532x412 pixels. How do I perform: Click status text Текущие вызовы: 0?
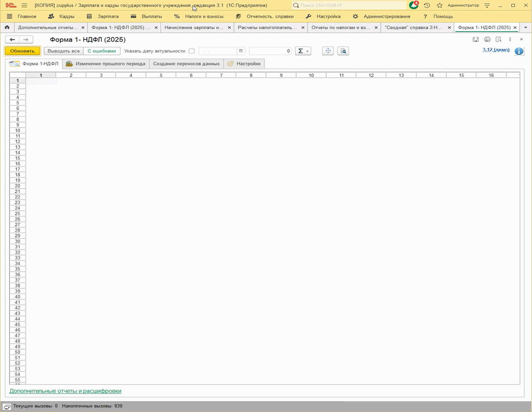click(35, 406)
